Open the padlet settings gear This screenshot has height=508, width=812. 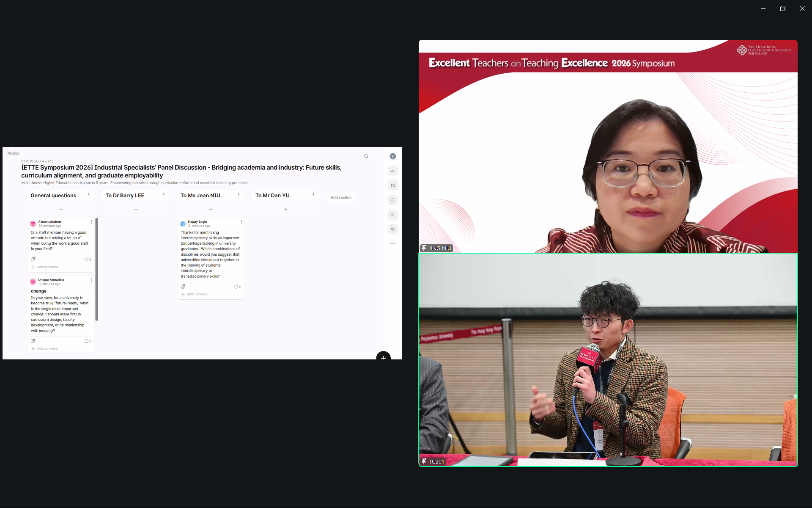[x=392, y=229]
